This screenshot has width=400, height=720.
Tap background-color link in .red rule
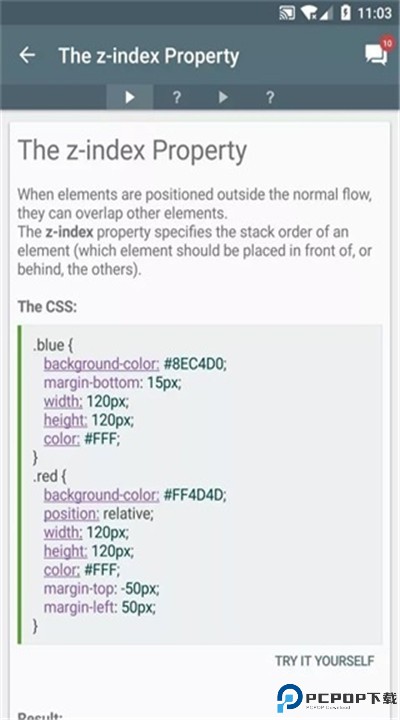point(101,495)
